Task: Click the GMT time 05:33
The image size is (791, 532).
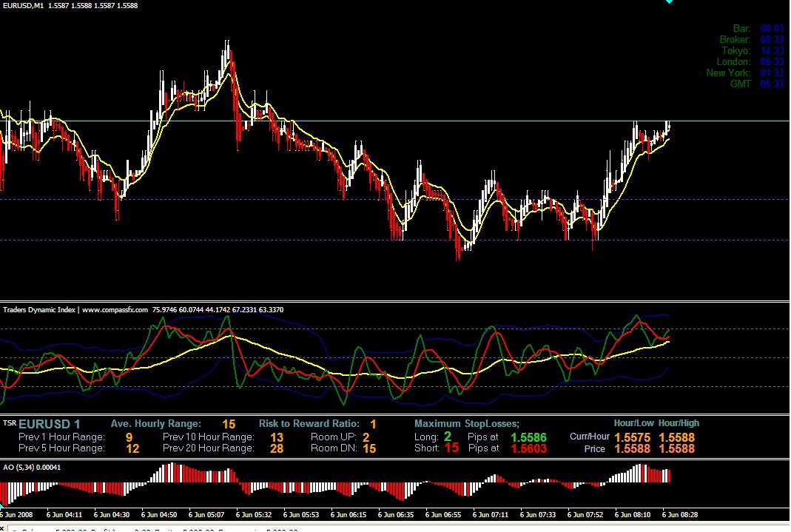Action: tap(772, 84)
